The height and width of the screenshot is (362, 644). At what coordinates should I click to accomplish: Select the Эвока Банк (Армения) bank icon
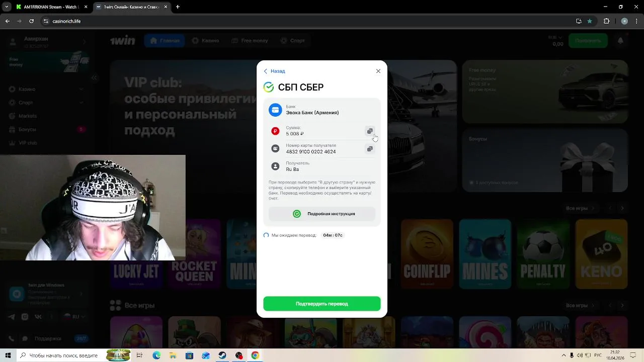[x=275, y=110]
